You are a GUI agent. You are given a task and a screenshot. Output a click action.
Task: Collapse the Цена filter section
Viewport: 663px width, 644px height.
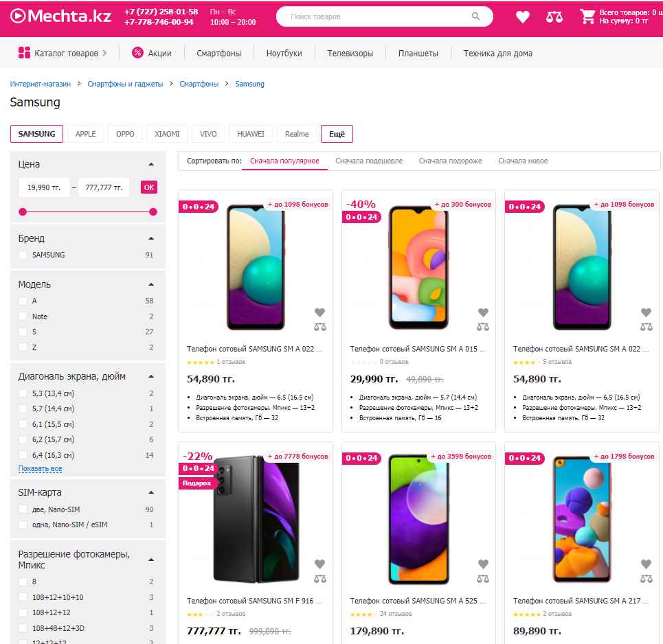click(x=151, y=164)
